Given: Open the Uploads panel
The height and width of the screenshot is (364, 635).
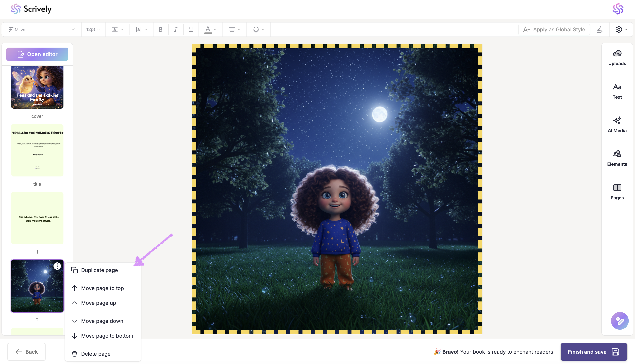Looking at the screenshot, I should point(617,58).
